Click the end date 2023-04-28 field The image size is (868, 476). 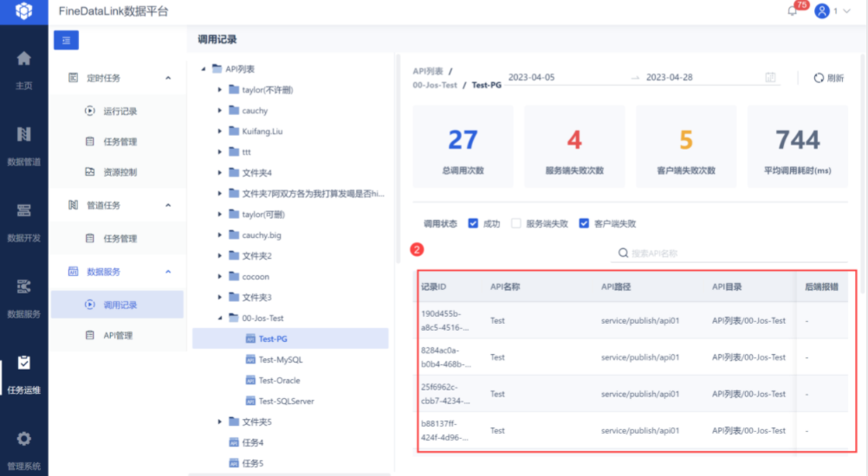tap(670, 77)
